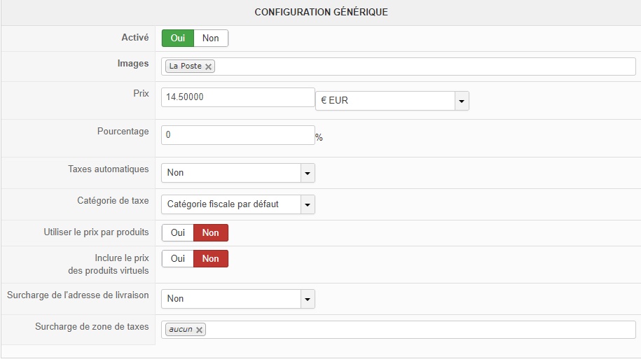The image size is (641, 364).
Task: Enable Oui for Utiliser le prix par produits
Action: (x=177, y=233)
